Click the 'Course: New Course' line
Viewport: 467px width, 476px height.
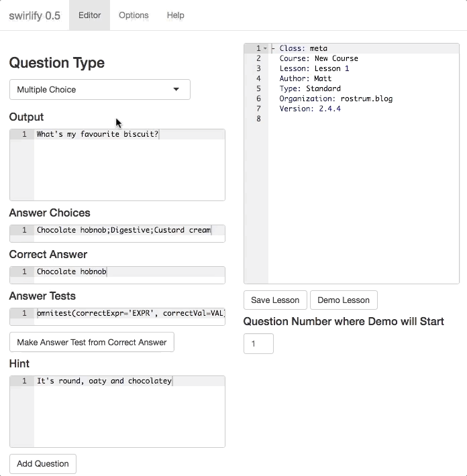point(319,58)
